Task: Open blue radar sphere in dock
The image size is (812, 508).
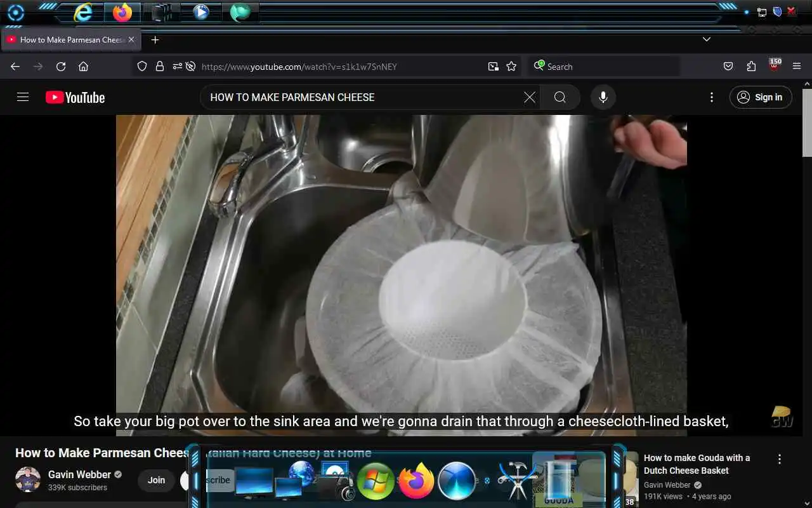Action: click(457, 481)
